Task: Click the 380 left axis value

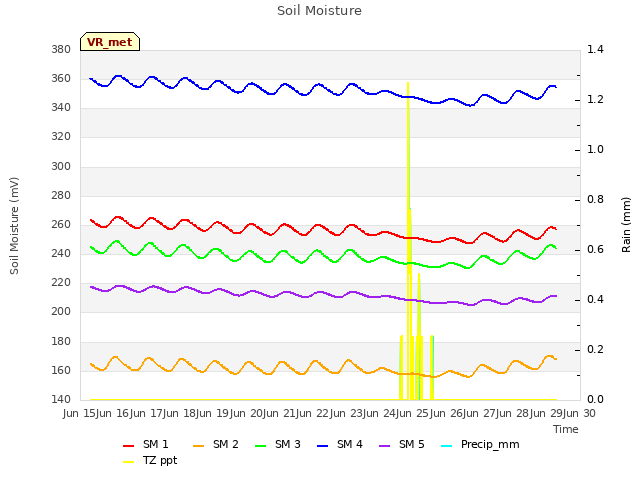Action: coord(61,49)
